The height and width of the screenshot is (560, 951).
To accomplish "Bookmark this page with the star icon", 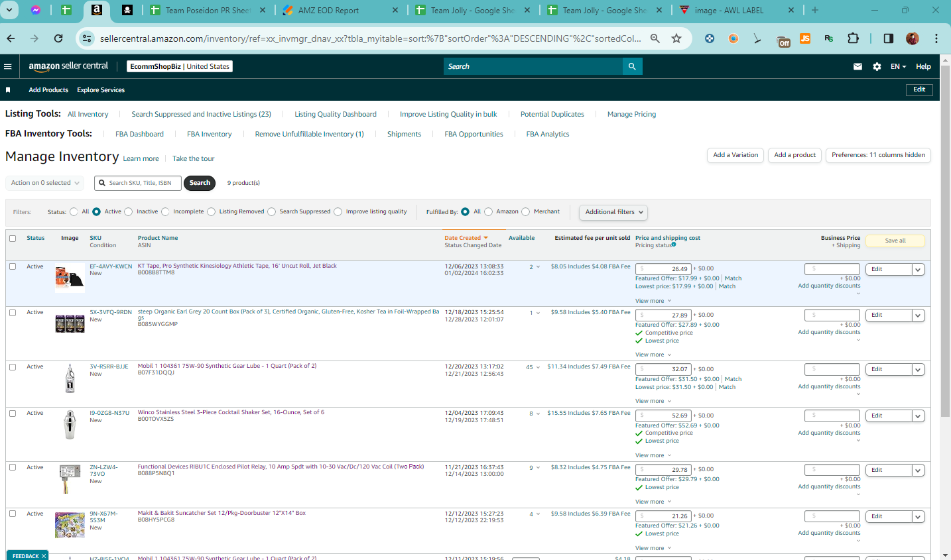I will [676, 38].
